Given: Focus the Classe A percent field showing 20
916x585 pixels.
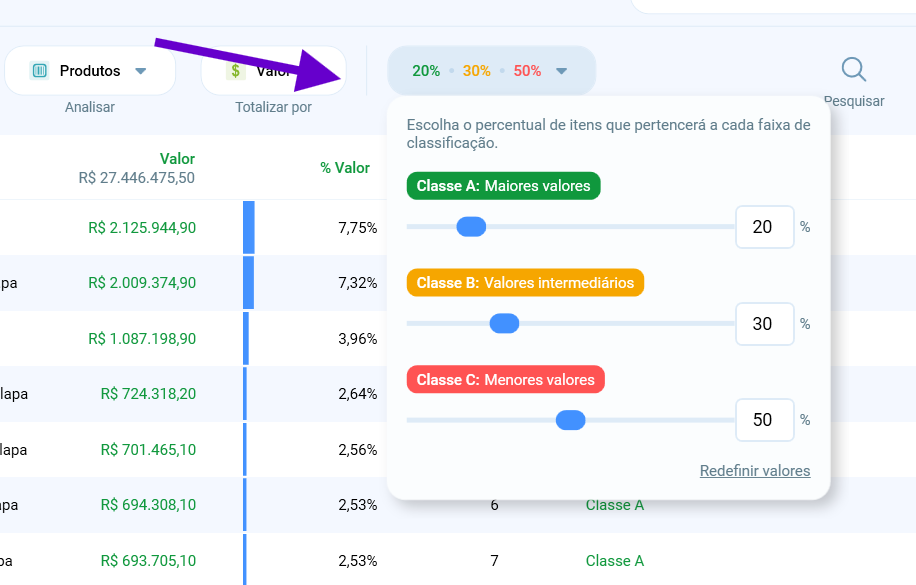Looking at the screenshot, I should [x=764, y=227].
